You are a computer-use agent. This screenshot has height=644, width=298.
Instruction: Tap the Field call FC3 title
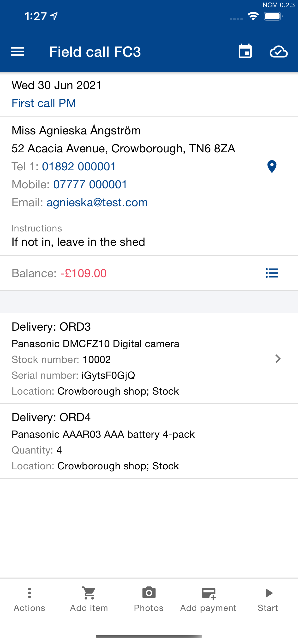[95, 52]
